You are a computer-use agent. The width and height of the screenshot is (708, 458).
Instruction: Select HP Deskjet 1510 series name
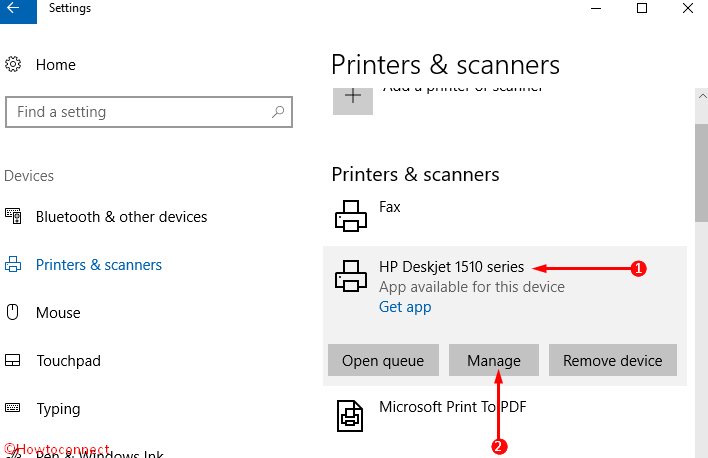point(452,267)
